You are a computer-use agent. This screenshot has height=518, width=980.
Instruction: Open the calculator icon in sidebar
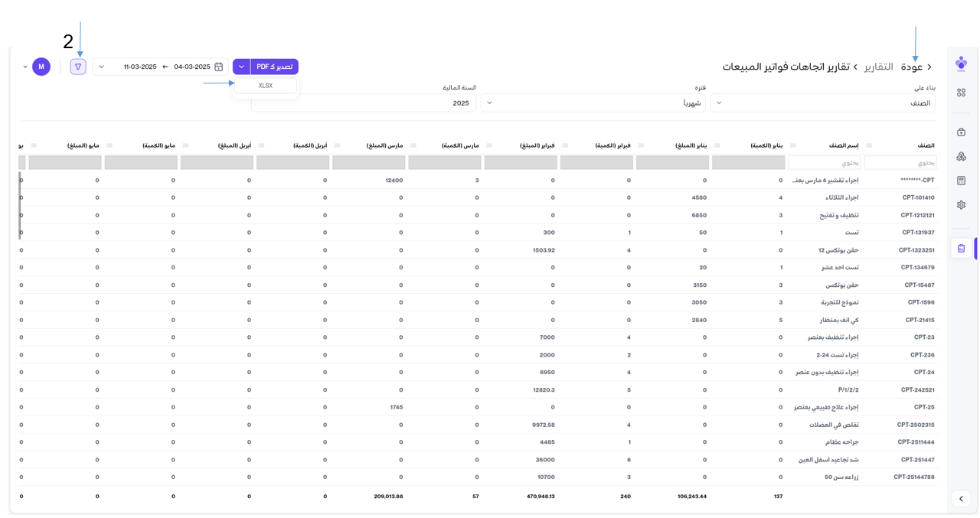pyautogui.click(x=961, y=181)
